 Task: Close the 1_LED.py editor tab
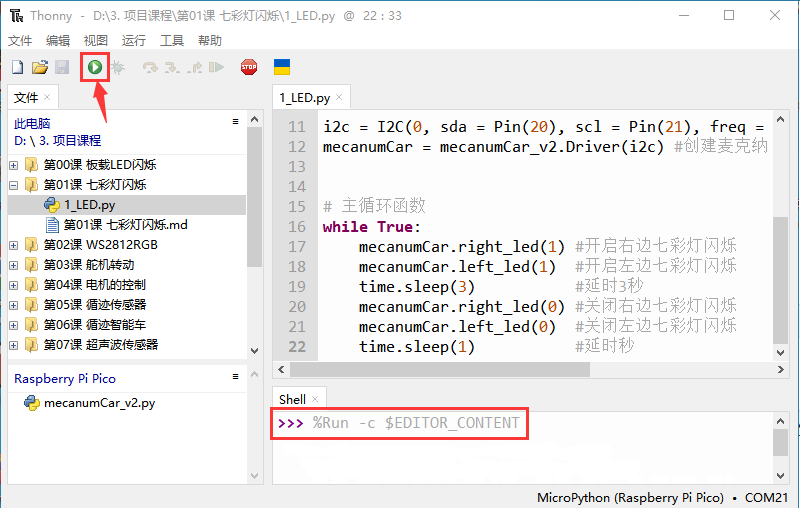(x=339, y=97)
